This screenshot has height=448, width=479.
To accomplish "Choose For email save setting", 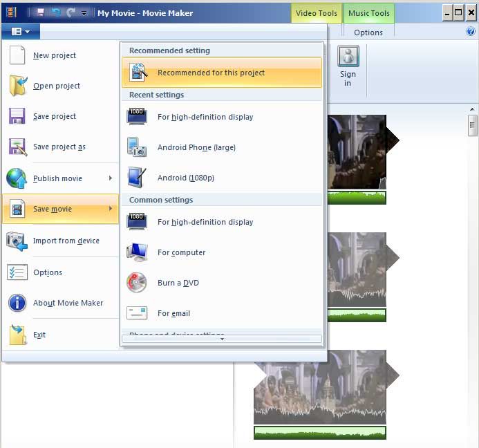I will pyautogui.click(x=222, y=313).
